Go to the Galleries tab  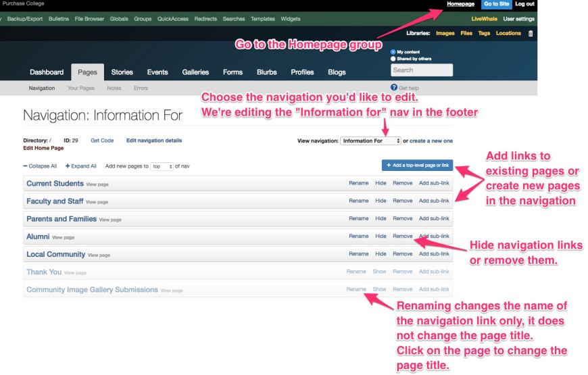pos(195,72)
